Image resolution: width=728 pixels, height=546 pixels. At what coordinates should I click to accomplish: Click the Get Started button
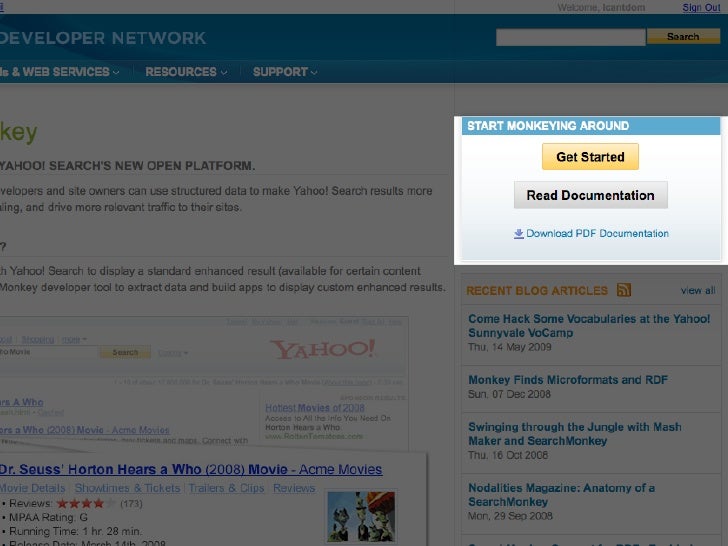tap(590, 157)
